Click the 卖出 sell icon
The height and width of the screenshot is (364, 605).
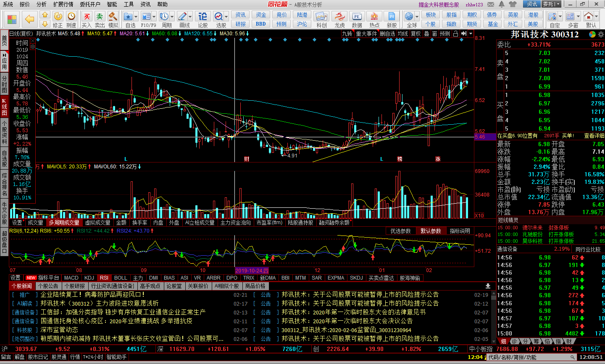point(100,16)
